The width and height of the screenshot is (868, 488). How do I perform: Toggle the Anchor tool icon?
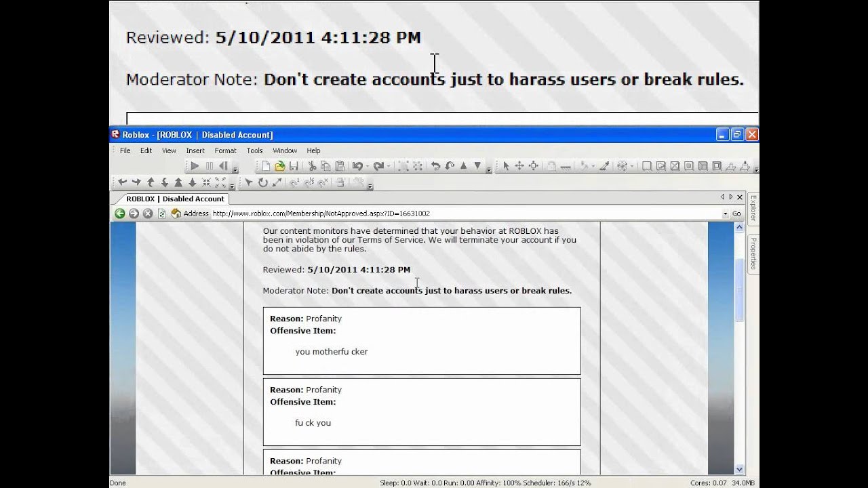pos(566,166)
